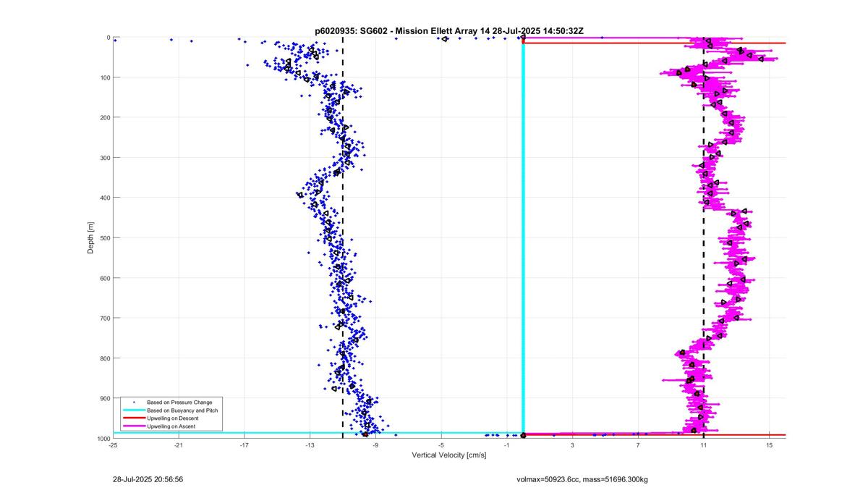The width and height of the screenshot is (868, 493).
Task: Click legend entry Based on Buoyancy and Pitch
Action: click(x=182, y=410)
